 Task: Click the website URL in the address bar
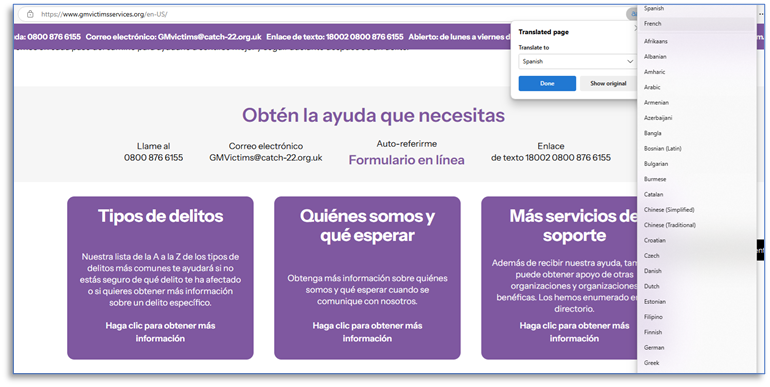[104, 14]
